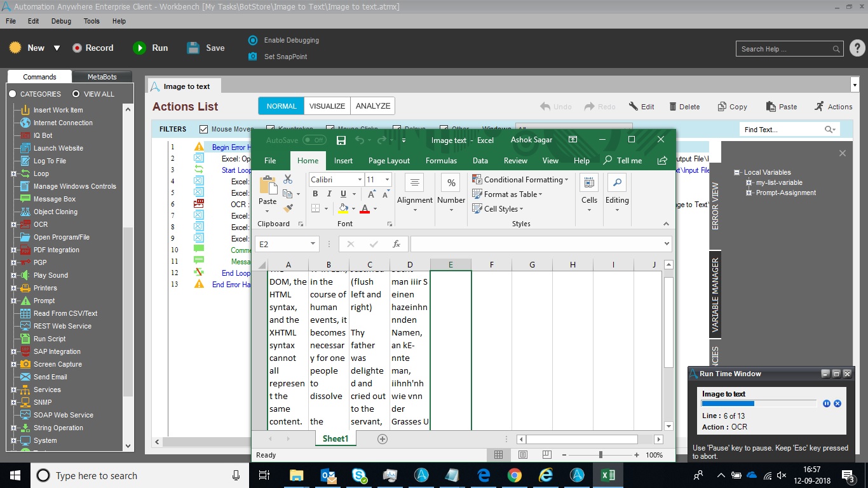The image size is (868, 488).
Task: Add a new sheet with plus icon
Action: pos(383,439)
